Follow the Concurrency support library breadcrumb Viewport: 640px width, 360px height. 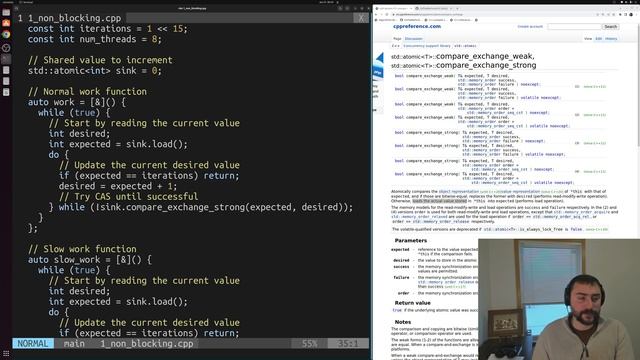pos(427,46)
